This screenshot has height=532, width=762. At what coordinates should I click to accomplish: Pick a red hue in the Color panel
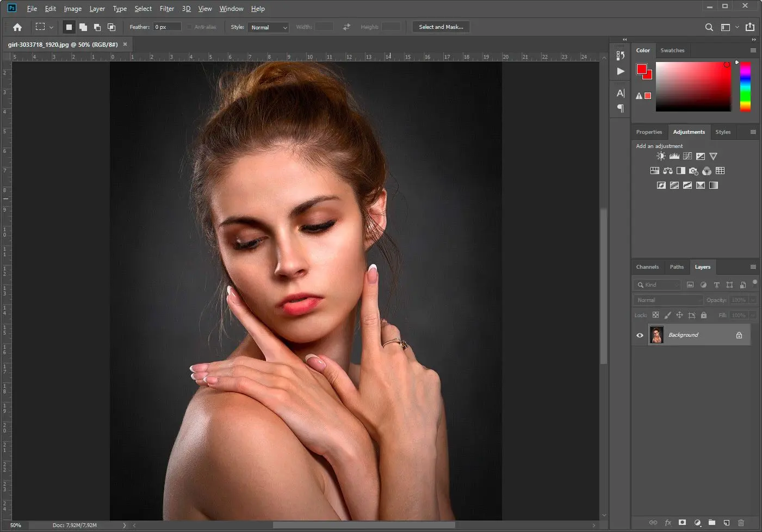[745, 65]
